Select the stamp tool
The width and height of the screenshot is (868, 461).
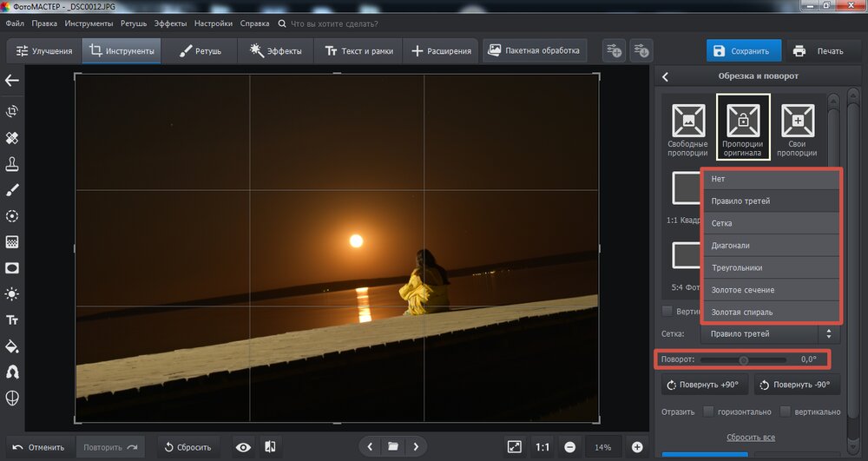[12, 164]
